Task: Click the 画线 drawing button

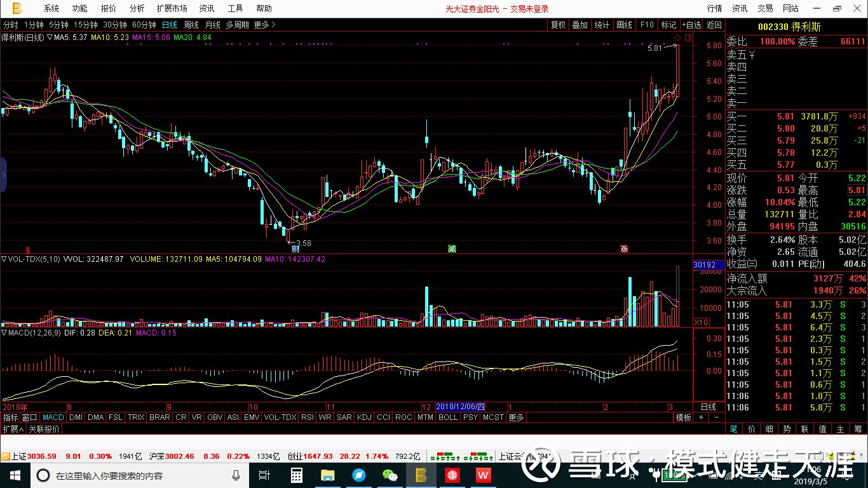Action: click(x=624, y=25)
